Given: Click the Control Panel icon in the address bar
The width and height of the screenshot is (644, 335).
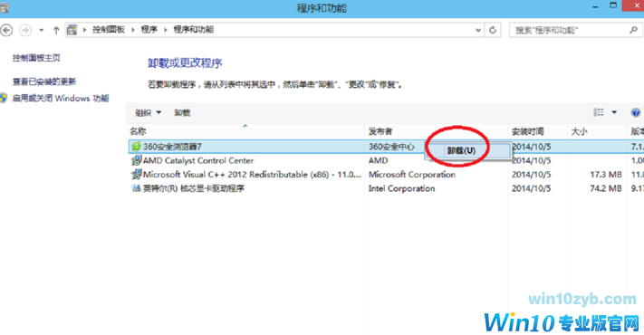Looking at the screenshot, I should coord(72,30).
